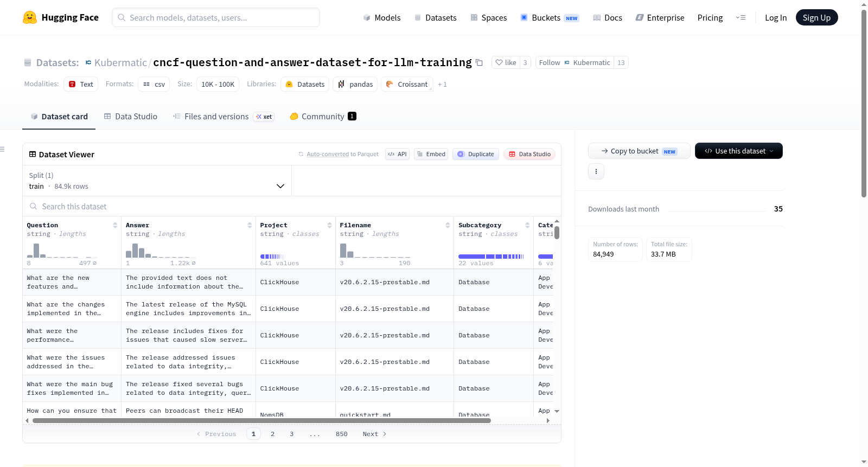Click the Croissant library tag
Screen dimensions: 868x467
[x=407, y=84]
